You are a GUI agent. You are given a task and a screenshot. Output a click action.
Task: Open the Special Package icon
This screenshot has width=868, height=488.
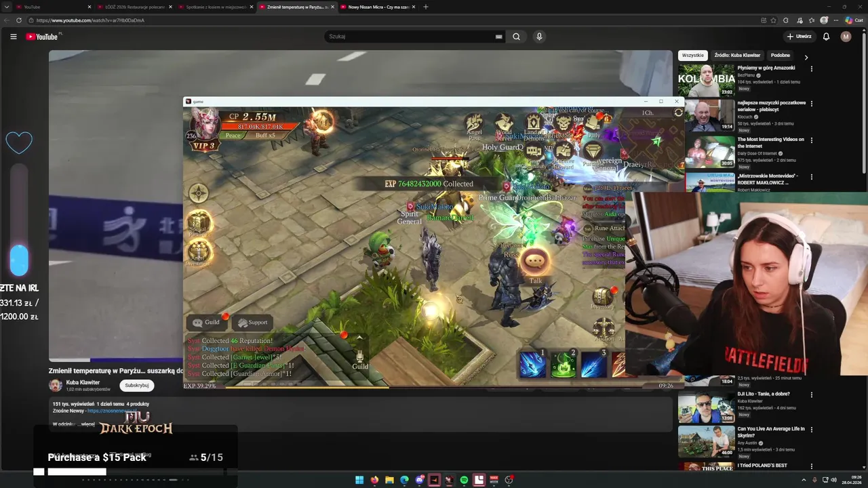point(198,222)
